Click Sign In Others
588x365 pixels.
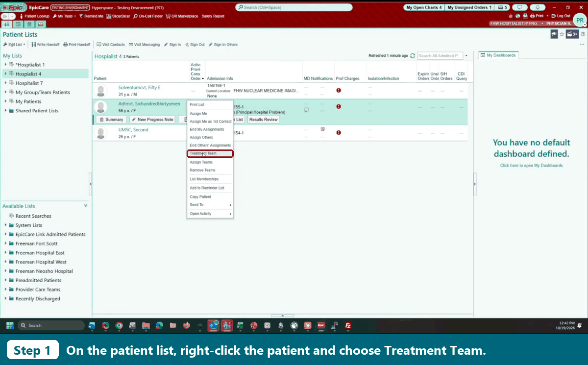click(223, 45)
